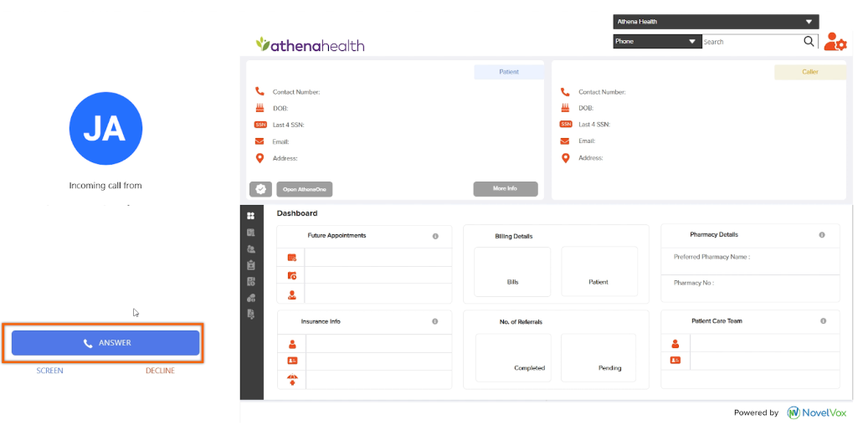Select the Caller tab label

pyautogui.click(x=810, y=72)
